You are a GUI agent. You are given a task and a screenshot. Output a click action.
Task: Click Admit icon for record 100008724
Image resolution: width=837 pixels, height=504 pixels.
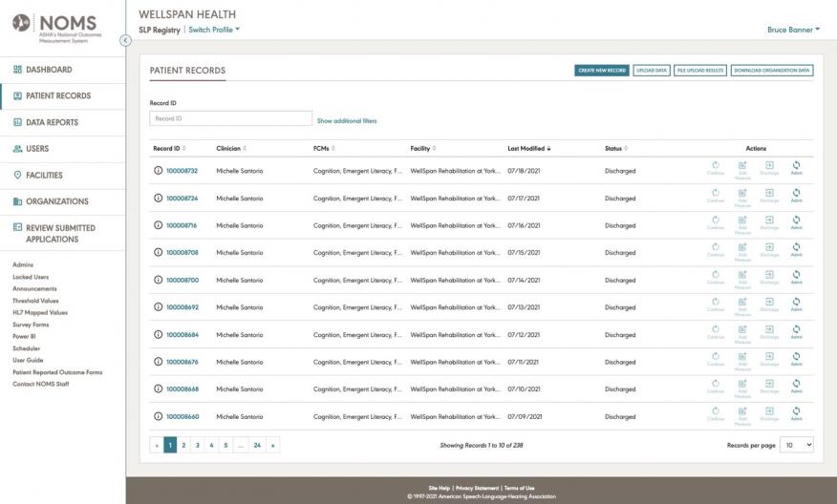tap(796, 196)
